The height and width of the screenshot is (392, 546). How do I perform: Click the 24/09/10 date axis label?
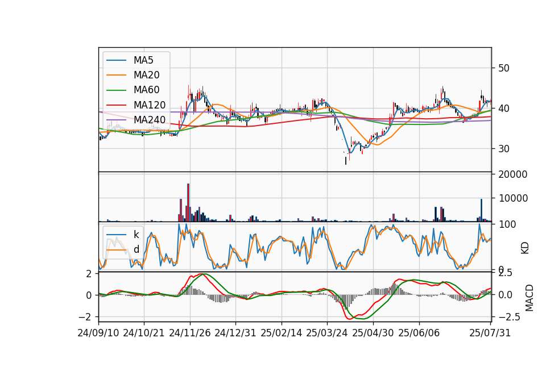click(98, 333)
